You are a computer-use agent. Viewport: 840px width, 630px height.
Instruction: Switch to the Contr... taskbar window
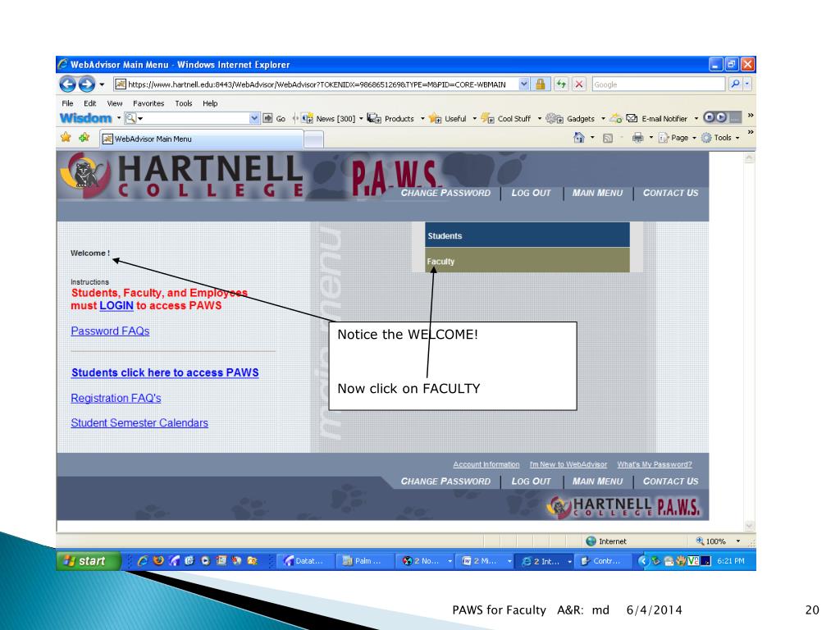603,561
